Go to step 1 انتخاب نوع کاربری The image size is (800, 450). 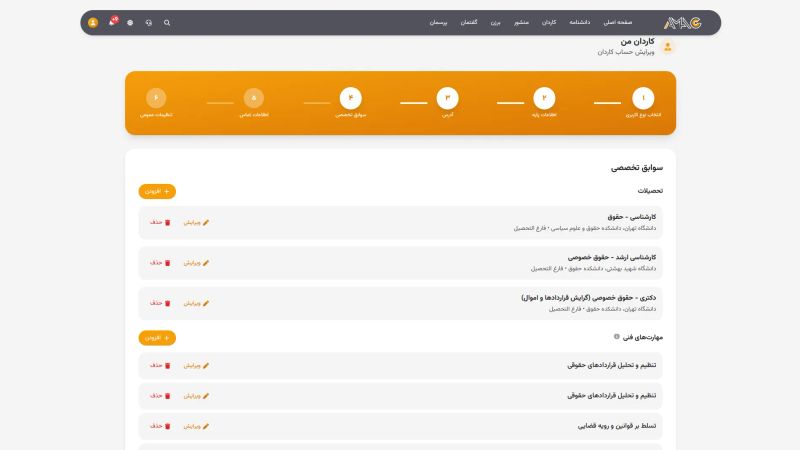point(643,98)
